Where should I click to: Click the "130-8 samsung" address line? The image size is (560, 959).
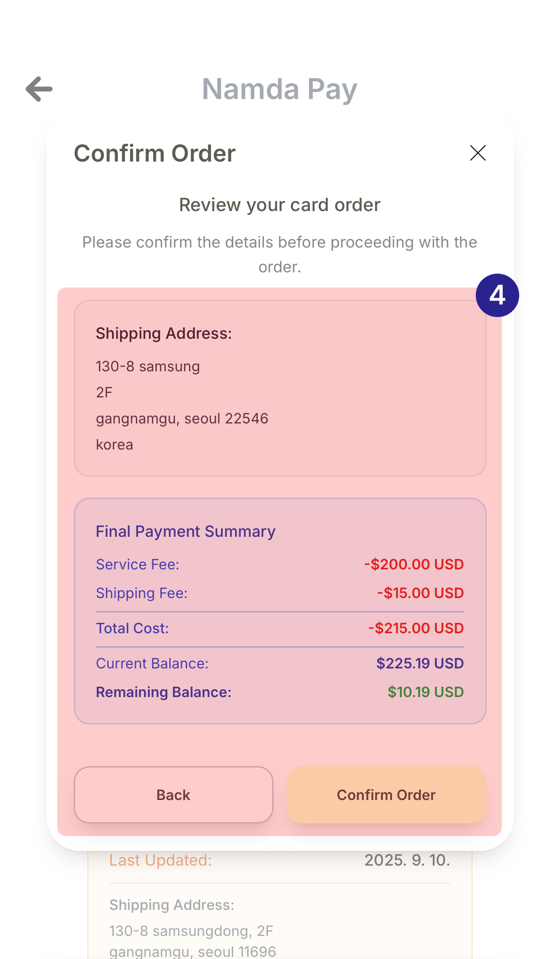(x=148, y=367)
